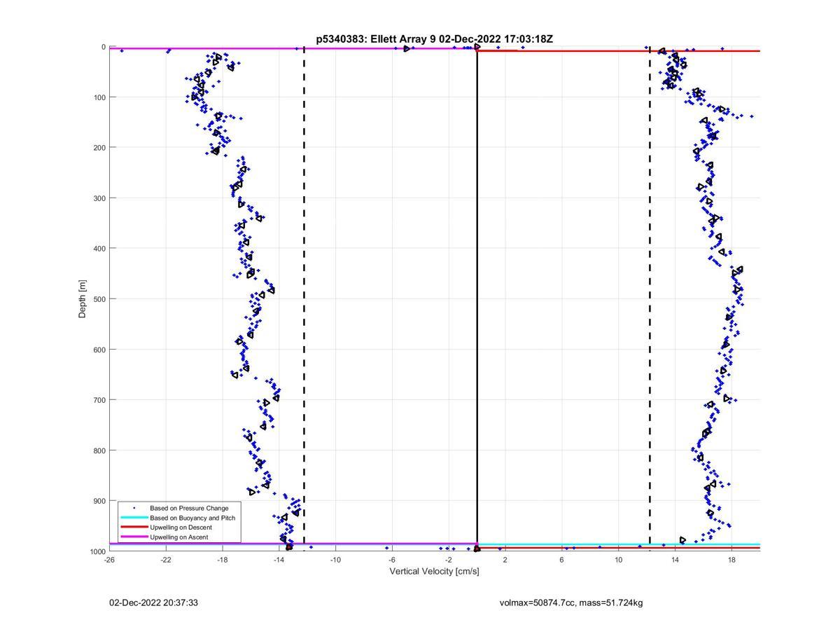Click blue dot marker in legend

[x=134, y=508]
